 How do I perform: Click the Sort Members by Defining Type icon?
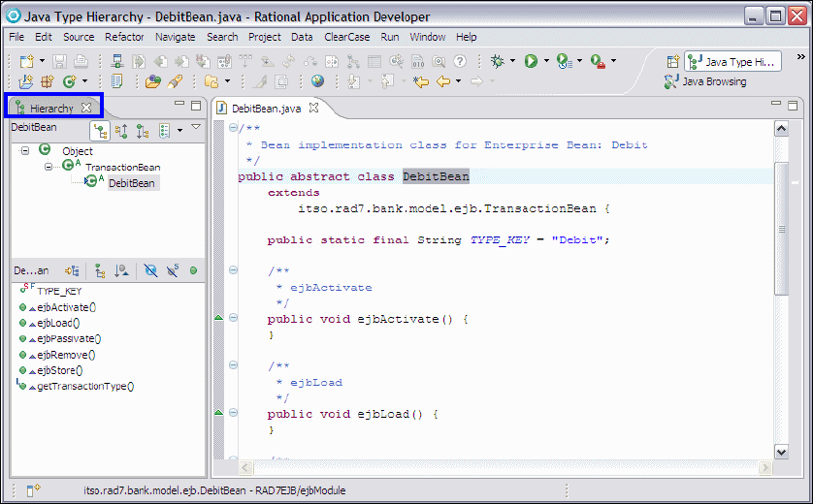[x=120, y=271]
